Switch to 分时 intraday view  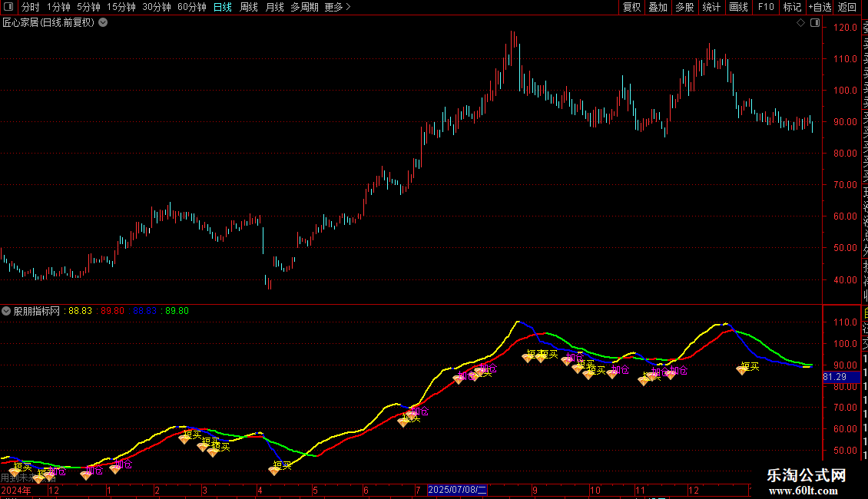[x=30, y=7]
